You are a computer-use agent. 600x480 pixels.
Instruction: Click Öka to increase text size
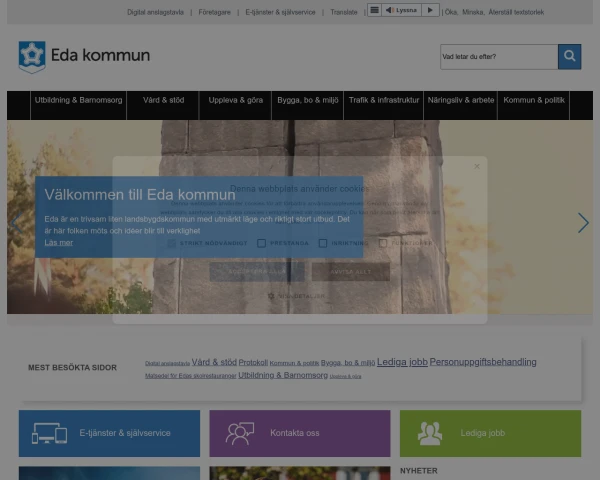pos(451,12)
